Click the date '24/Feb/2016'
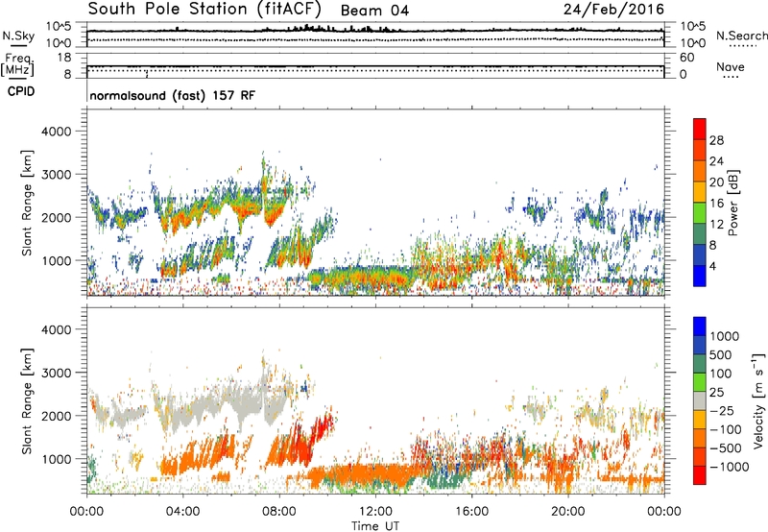This screenshot has width=768, height=532. coord(613,10)
